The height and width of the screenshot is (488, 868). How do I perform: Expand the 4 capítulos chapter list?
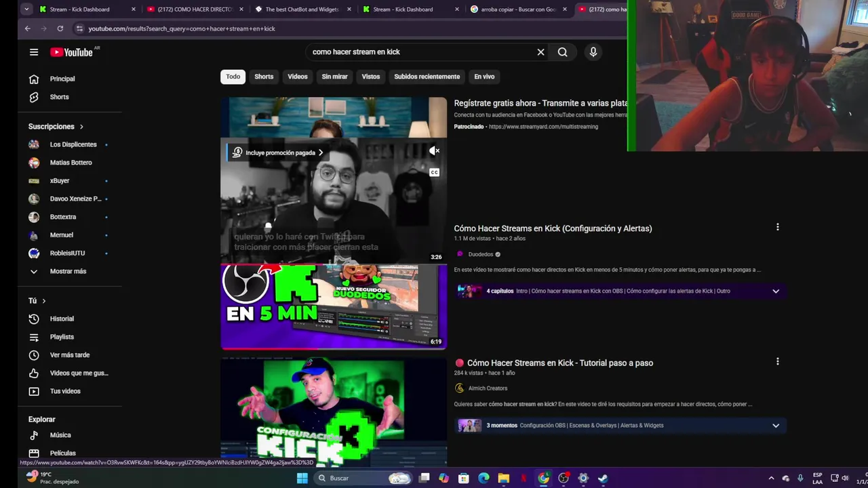pyautogui.click(x=776, y=291)
